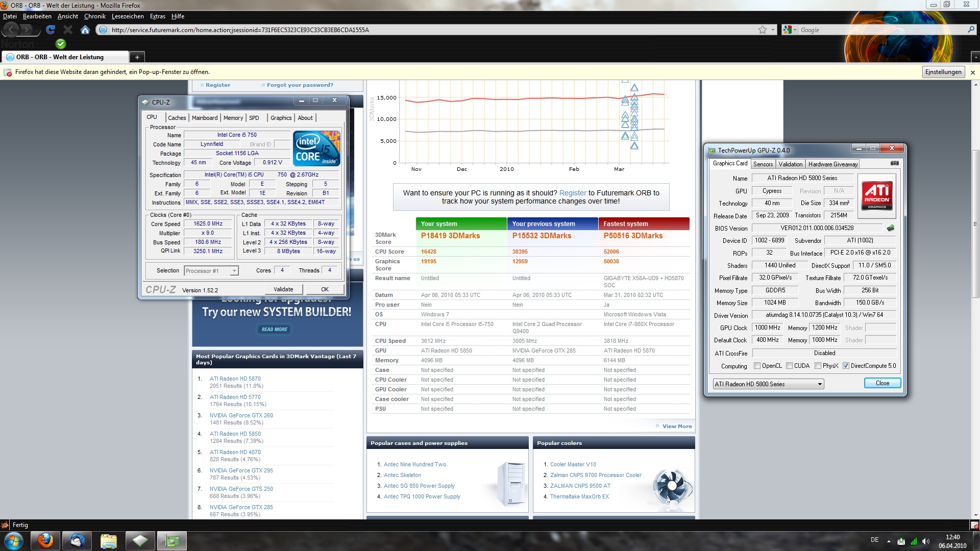Switch to the Caches tab in CPU-Z
The image size is (980, 551).
pos(177,118)
